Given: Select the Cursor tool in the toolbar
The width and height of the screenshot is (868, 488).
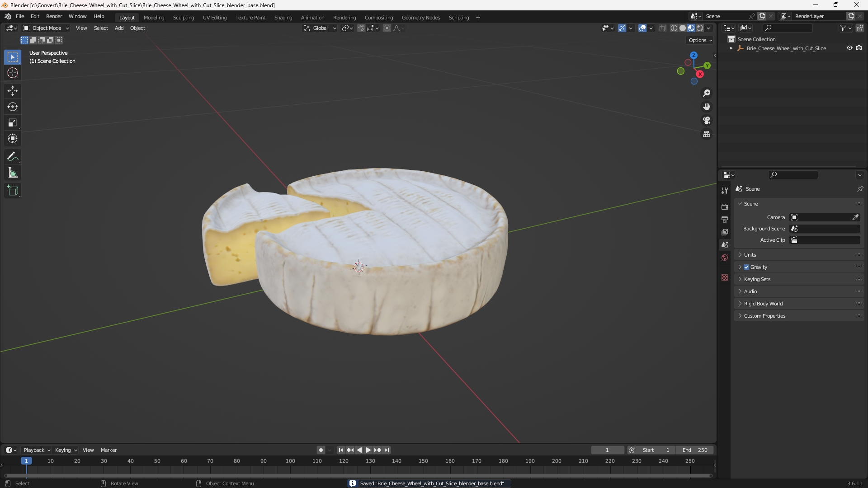Looking at the screenshot, I should click(x=13, y=73).
